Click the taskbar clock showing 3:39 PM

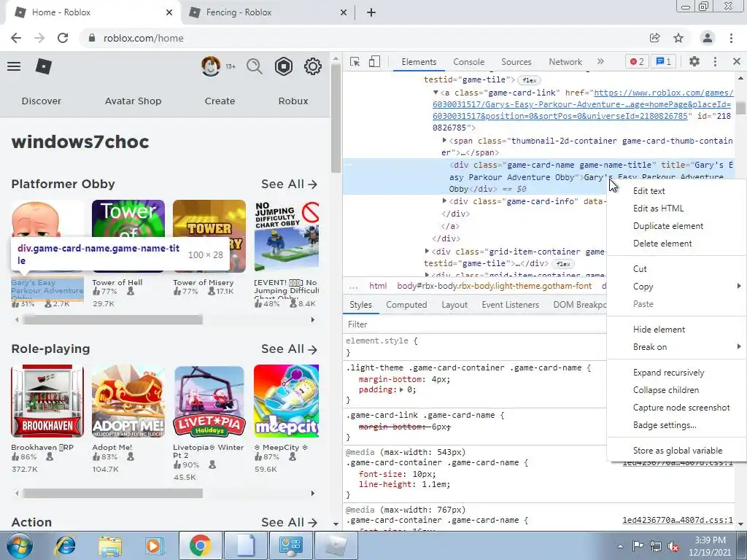tap(710, 546)
